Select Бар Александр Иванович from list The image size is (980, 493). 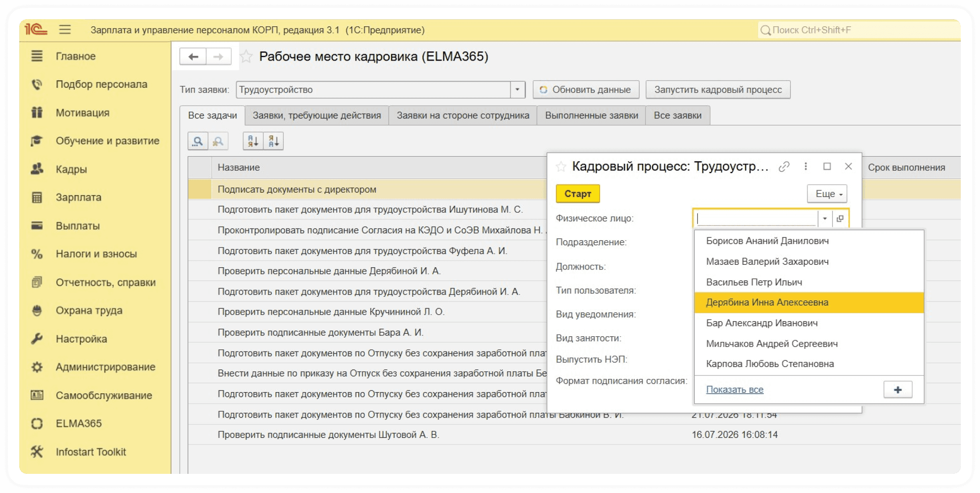809,323
